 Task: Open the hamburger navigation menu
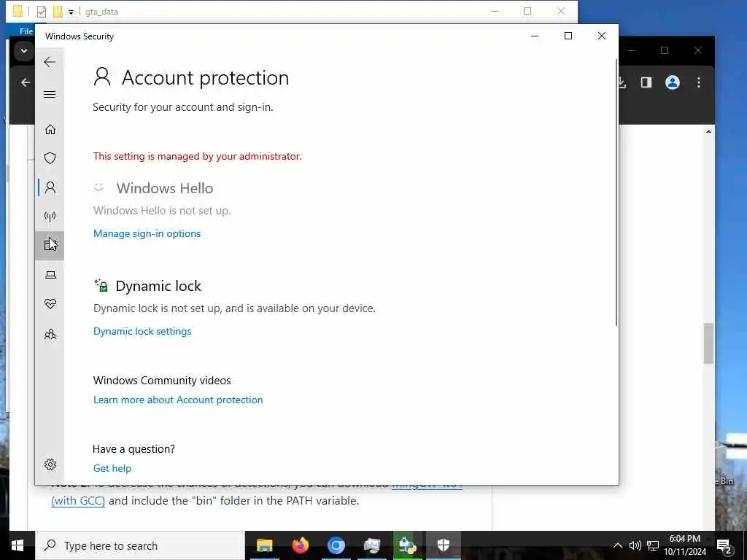(x=50, y=94)
